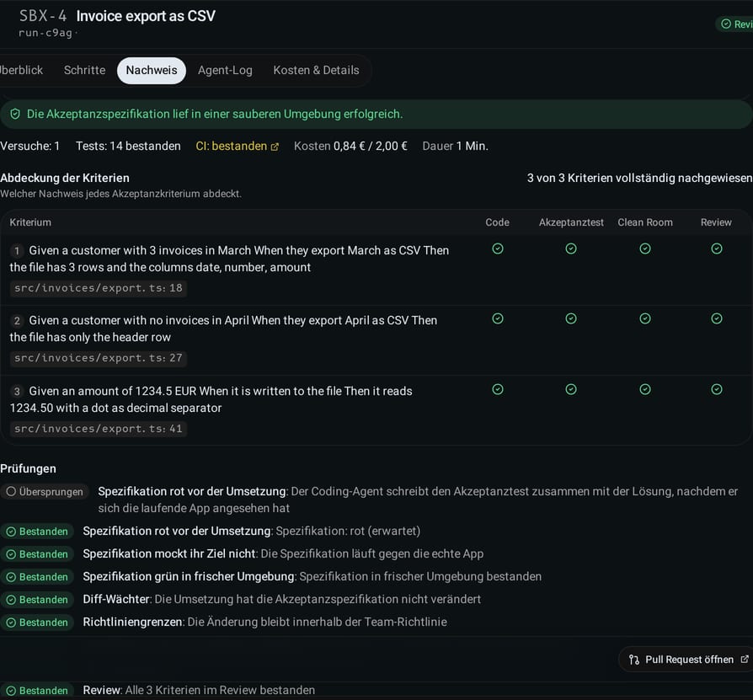Click Akzeptanztest check icon for 1234.5 EUR criterion
This screenshot has width=753, height=700.
point(571,389)
